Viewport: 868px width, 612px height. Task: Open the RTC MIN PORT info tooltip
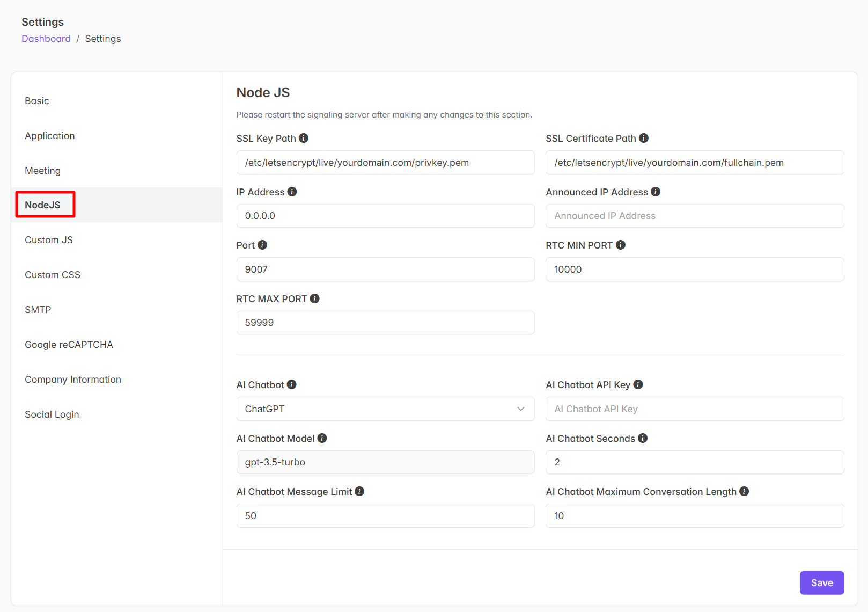(621, 245)
